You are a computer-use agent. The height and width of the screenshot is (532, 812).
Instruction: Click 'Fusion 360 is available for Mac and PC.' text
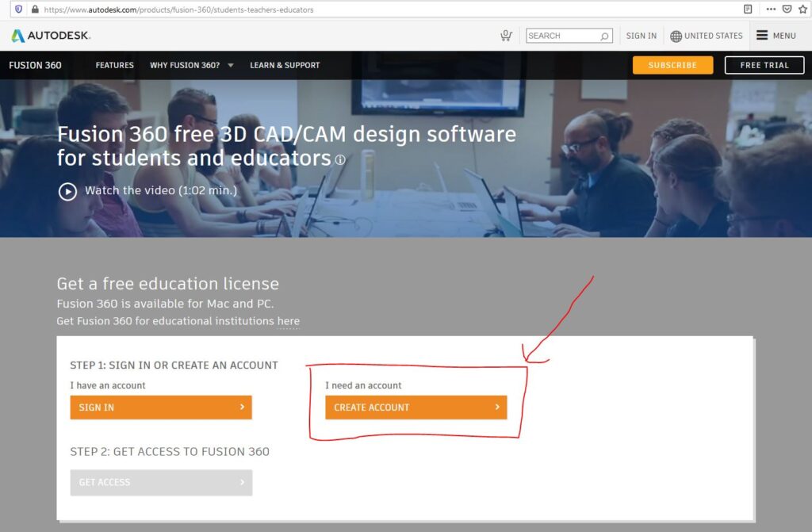point(165,304)
